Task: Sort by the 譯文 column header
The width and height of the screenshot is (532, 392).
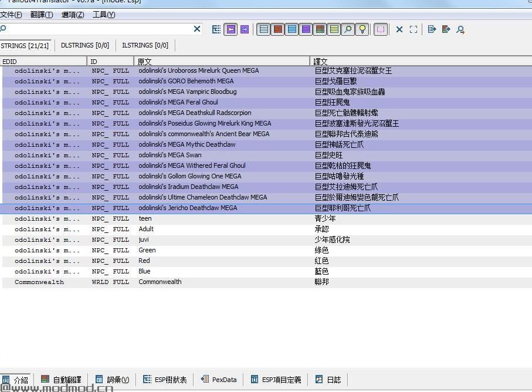Action: coord(421,62)
